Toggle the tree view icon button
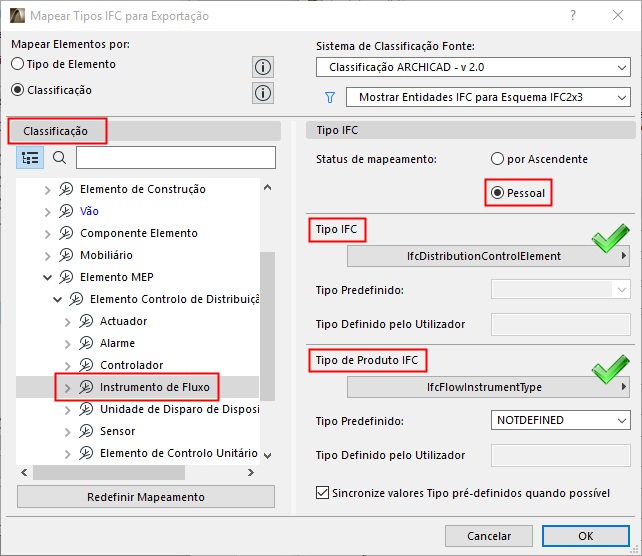The height and width of the screenshot is (556, 642). 30,157
